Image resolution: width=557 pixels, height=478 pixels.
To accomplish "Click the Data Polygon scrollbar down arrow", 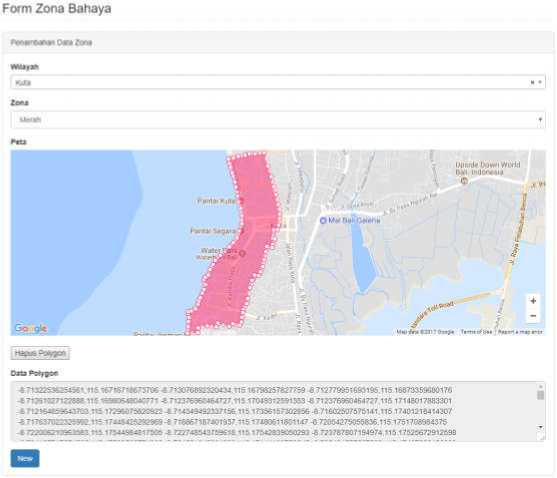I will (x=541, y=427).
